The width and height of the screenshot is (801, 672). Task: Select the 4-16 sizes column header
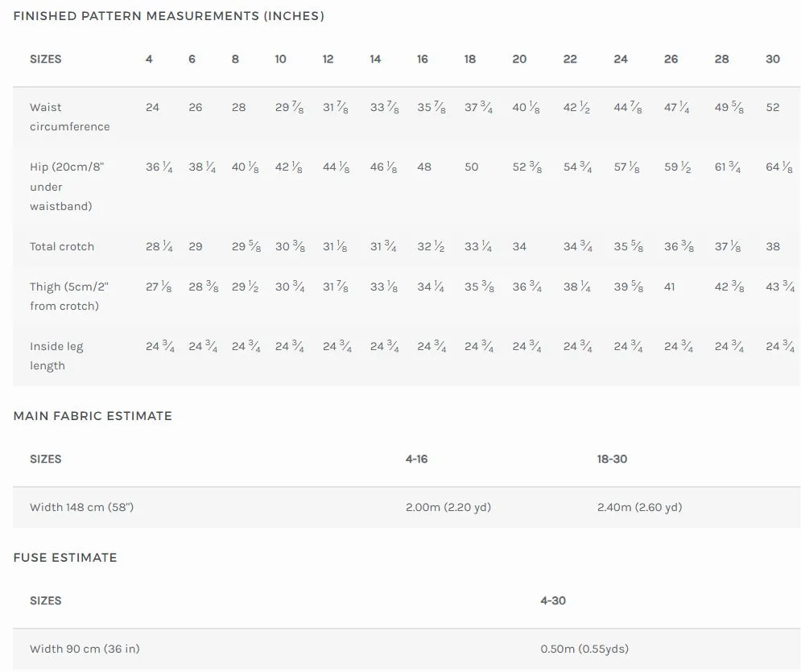(416, 459)
